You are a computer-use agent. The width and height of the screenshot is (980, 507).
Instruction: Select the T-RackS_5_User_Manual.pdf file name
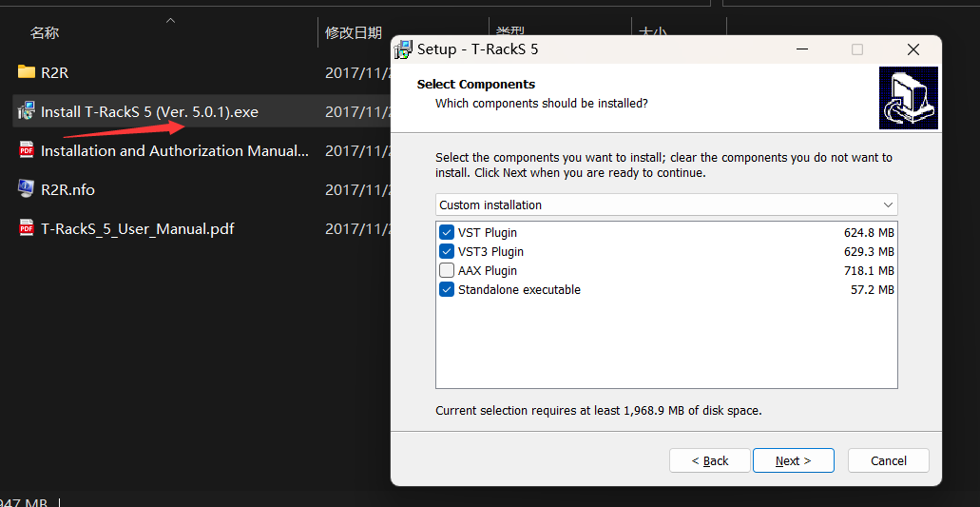click(x=137, y=228)
